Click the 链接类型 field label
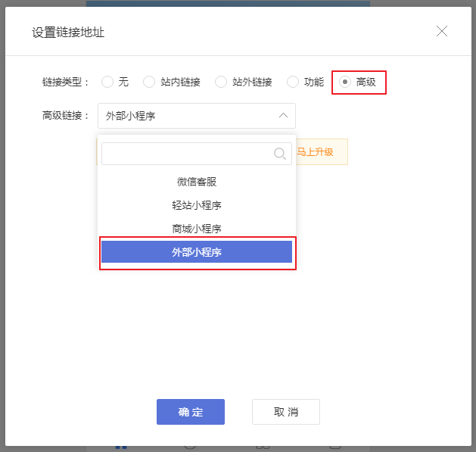Image resolution: width=476 pixels, height=452 pixels. coord(66,82)
